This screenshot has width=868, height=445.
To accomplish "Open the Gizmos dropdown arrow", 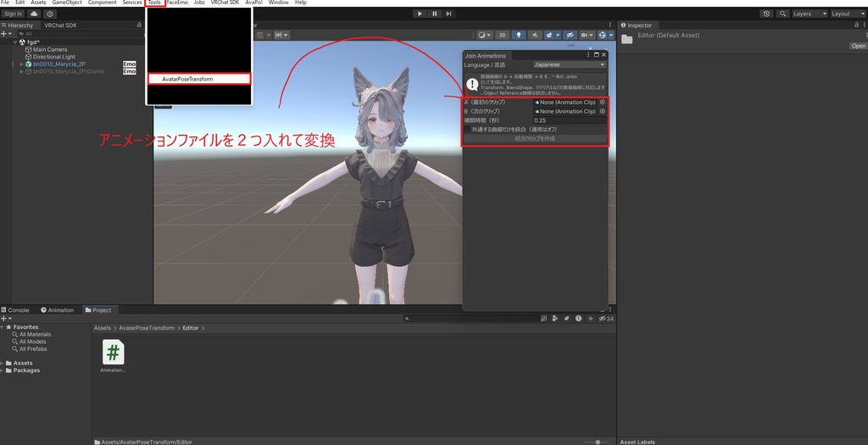I will (x=610, y=35).
